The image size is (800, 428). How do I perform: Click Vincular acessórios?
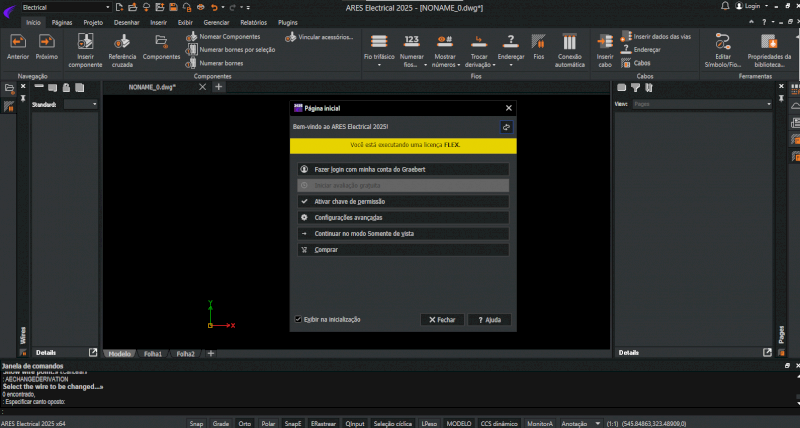(x=319, y=37)
